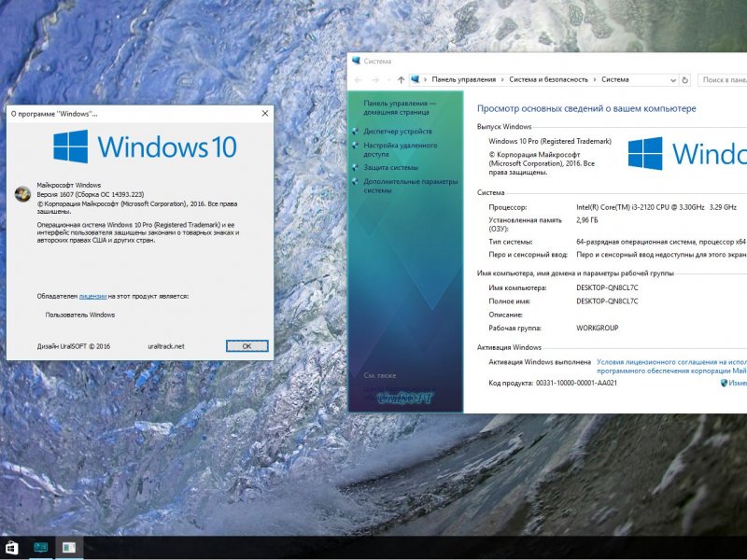The image size is (747, 560).
Task: Click Windows 10 logo in About dialog
Action: point(145,147)
